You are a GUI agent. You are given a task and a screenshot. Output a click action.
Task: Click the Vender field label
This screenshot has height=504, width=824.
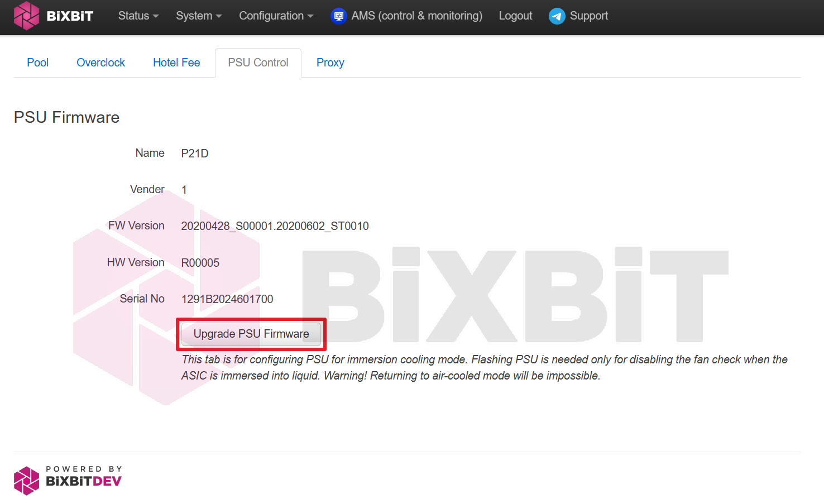tap(147, 189)
